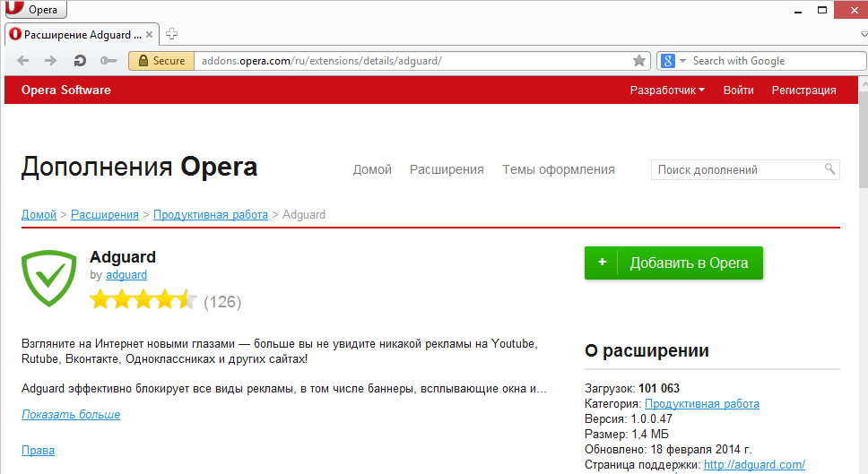Viewport: 868px width, 474px height.
Task: Reload the page with the refresh icon
Action: pyautogui.click(x=80, y=61)
